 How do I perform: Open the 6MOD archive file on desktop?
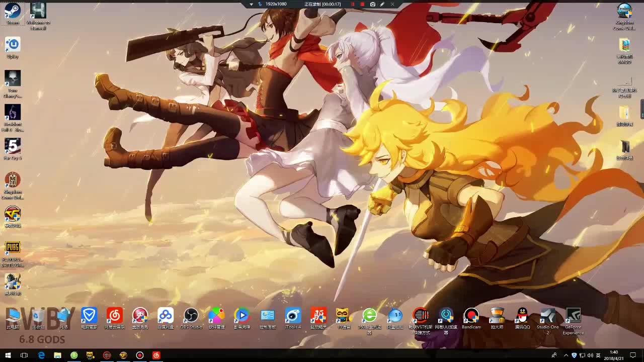[624, 51]
